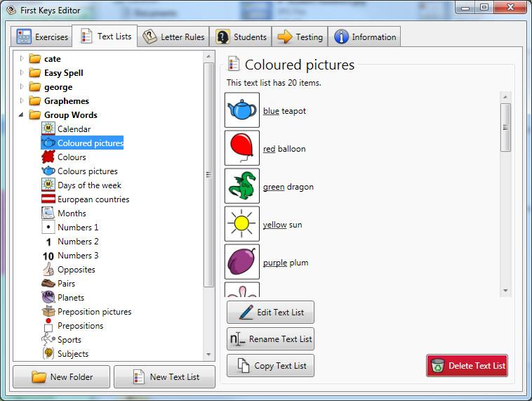Click the European countries flag icon
Image resolution: width=532 pixels, height=401 pixels.
pos(48,199)
